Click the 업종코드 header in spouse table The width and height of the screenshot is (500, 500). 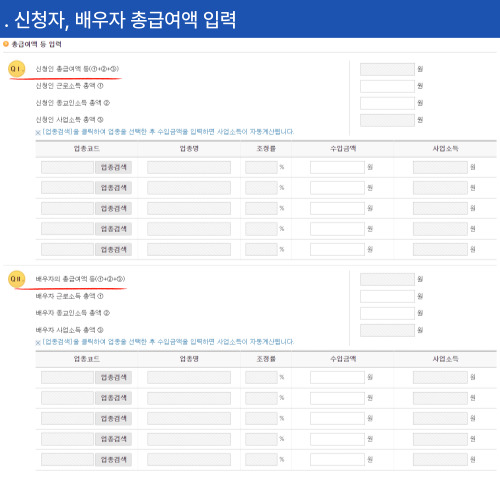[x=87, y=359]
